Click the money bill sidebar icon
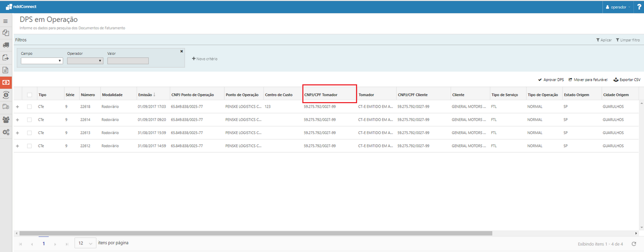 6,83
